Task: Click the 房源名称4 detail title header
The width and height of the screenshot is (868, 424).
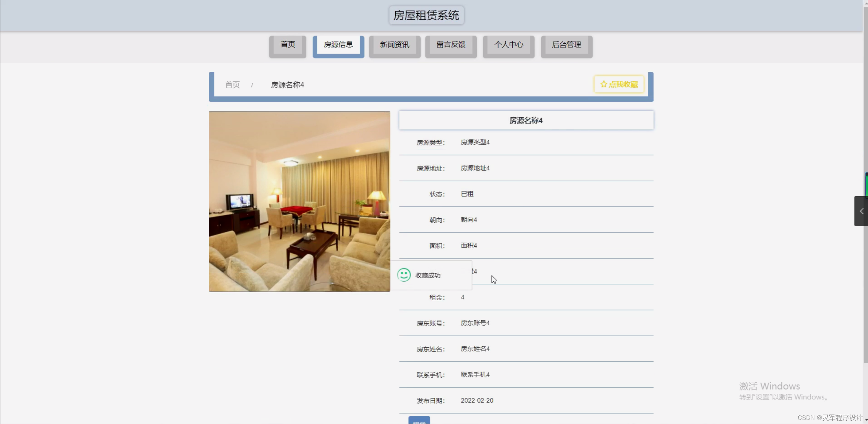Action: tap(526, 120)
